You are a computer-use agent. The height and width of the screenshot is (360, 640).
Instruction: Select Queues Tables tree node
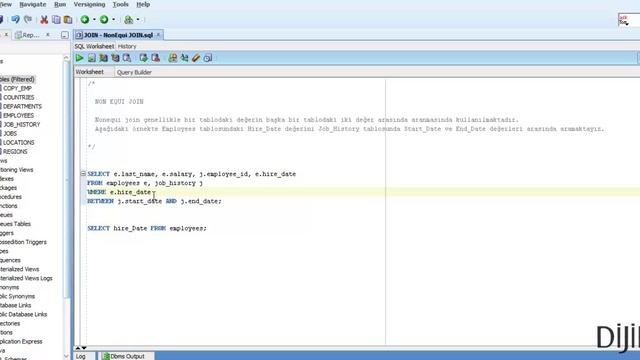(x=15, y=224)
